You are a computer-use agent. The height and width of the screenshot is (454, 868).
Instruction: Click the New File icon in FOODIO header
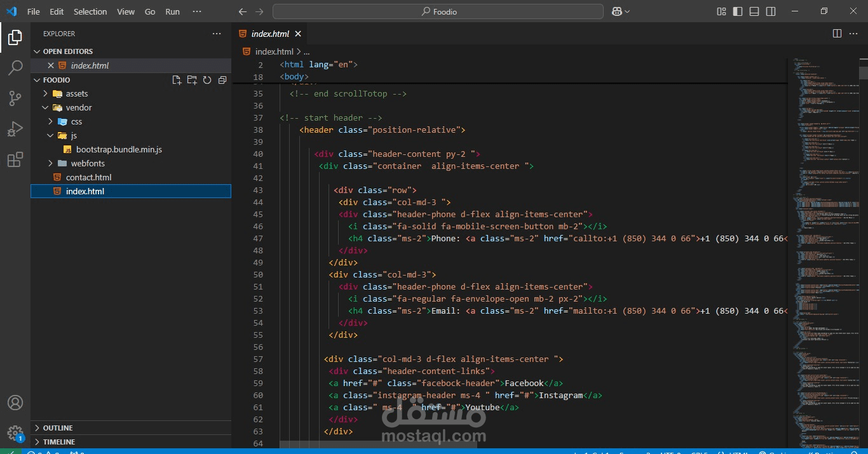point(177,80)
